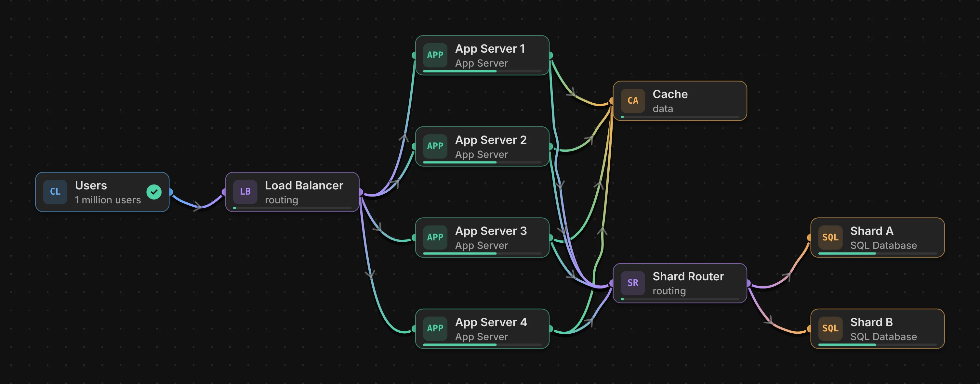Click the App Server 2 title
The width and height of the screenshot is (980, 384).
pos(491,140)
